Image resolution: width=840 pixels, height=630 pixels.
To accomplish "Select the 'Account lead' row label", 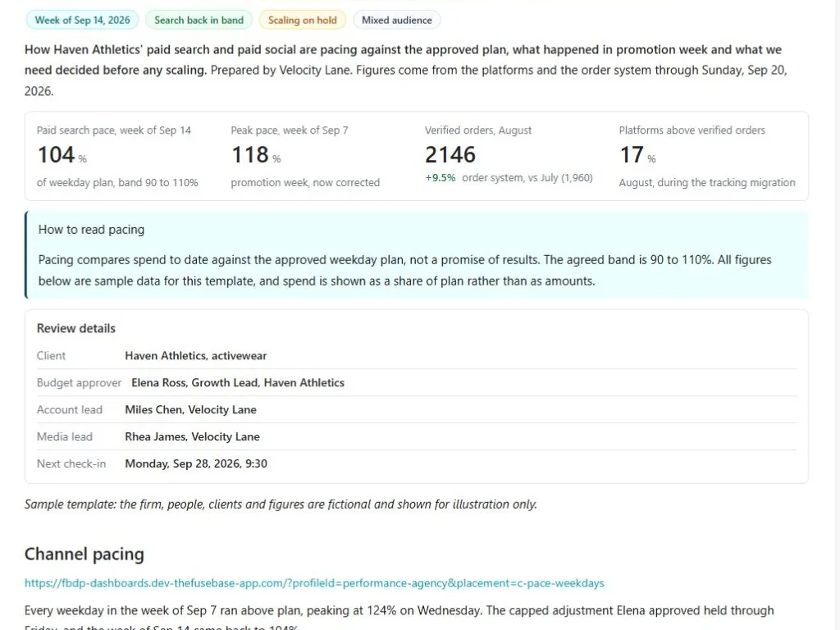I will [69, 410].
